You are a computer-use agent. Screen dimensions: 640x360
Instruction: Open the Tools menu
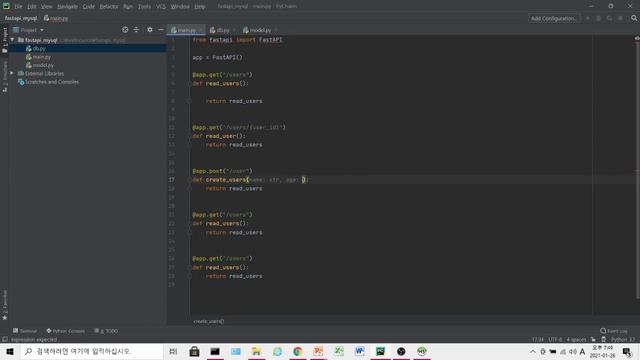tap(144, 7)
